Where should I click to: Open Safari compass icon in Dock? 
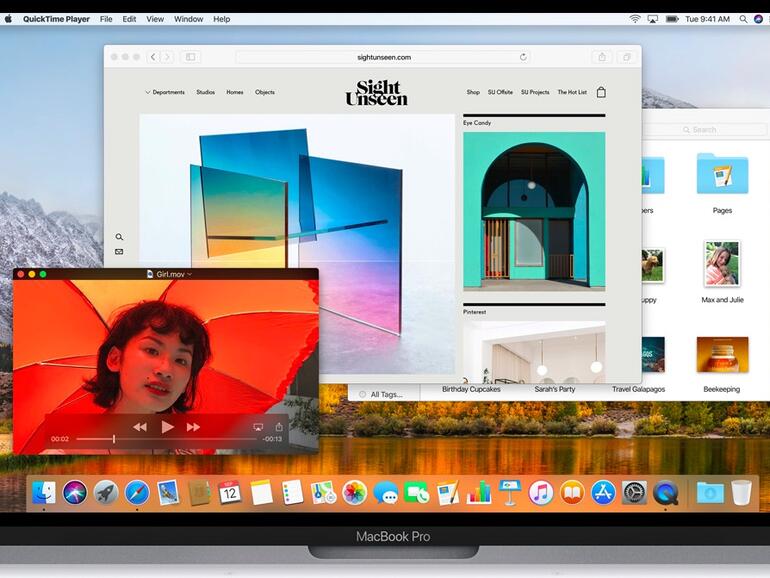(137, 493)
